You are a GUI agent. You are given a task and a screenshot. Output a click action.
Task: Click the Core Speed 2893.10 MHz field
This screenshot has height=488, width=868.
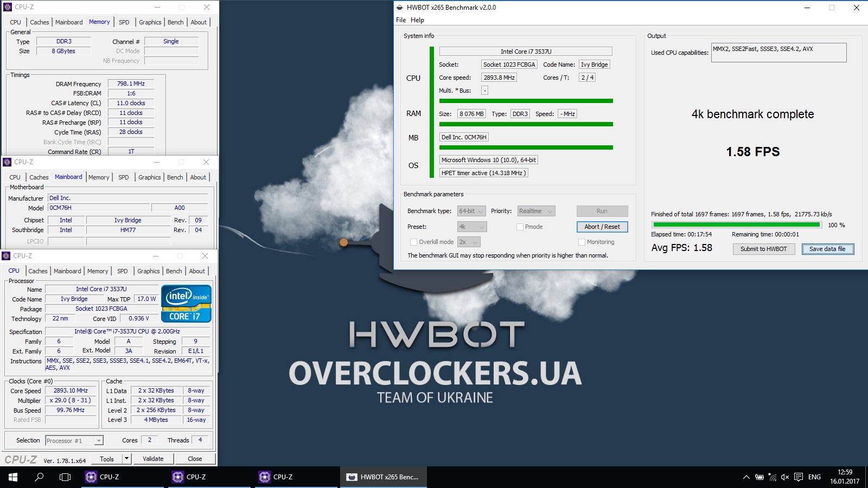tap(71, 390)
